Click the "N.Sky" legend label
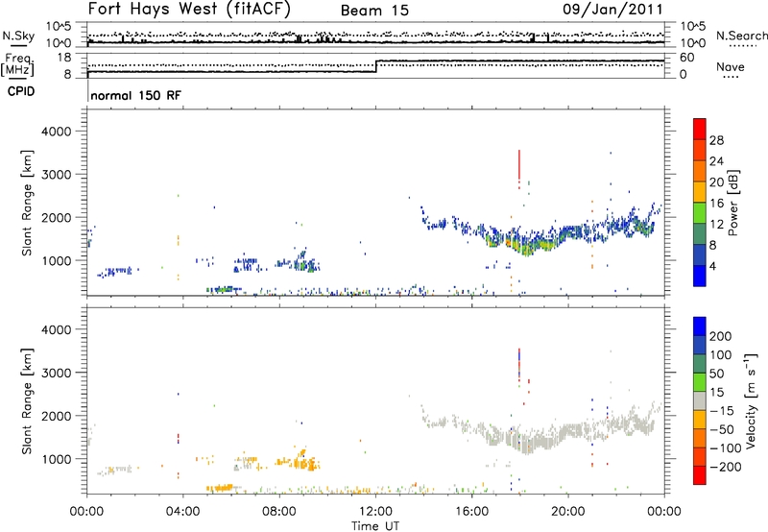This screenshot has height=532, width=768. coord(18,36)
